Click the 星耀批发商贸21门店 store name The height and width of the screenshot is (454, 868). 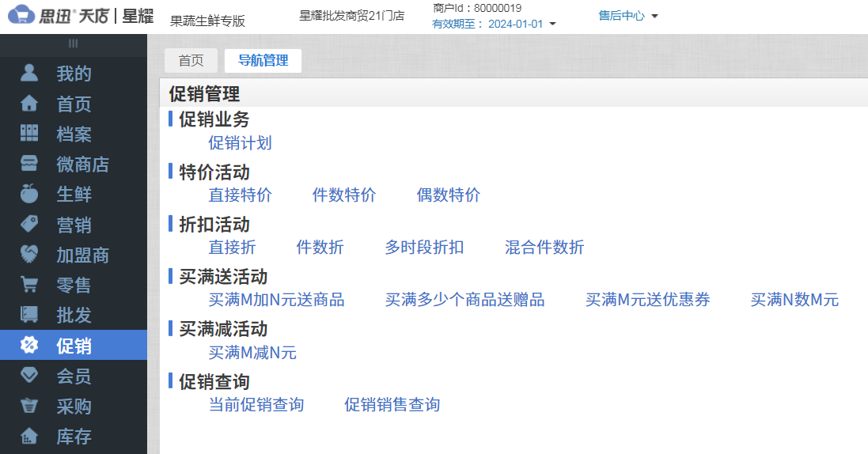tap(351, 16)
